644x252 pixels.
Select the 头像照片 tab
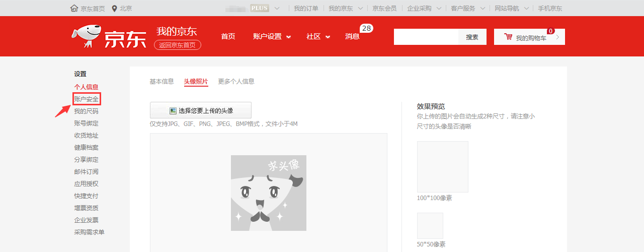[196, 81]
